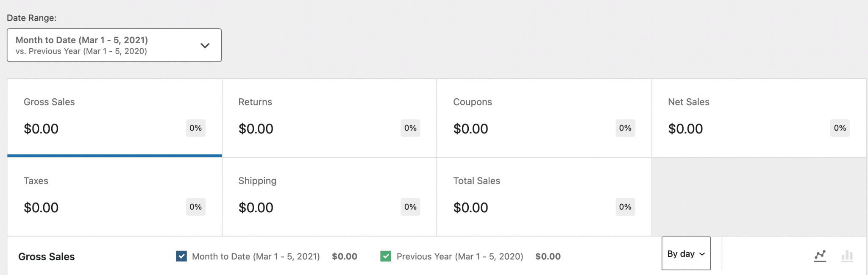Viewport: 868px width, 275px height.
Task: Click the chevron next to By day
Action: coord(701,253)
